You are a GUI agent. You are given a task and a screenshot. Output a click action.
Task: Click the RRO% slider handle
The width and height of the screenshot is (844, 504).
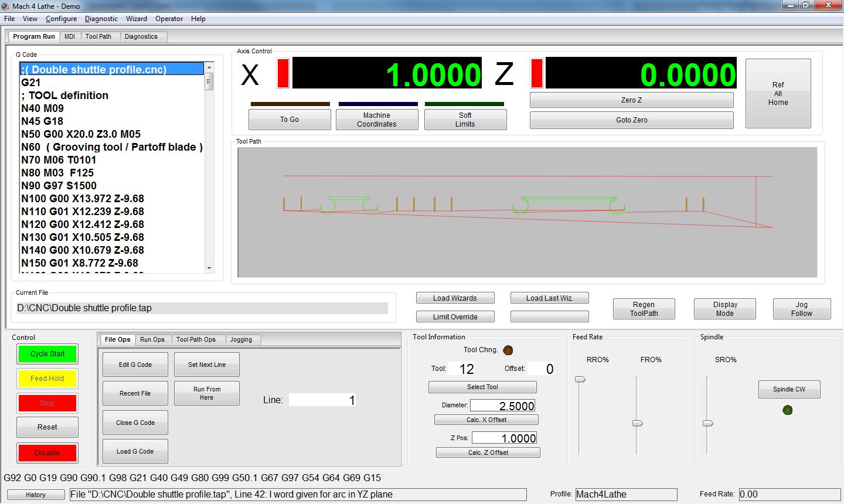pyautogui.click(x=580, y=379)
